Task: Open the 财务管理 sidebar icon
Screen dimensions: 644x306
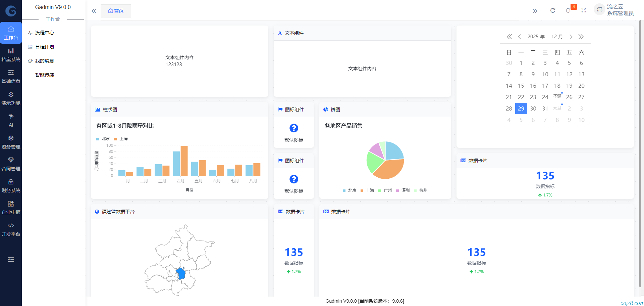Action: coord(11,141)
